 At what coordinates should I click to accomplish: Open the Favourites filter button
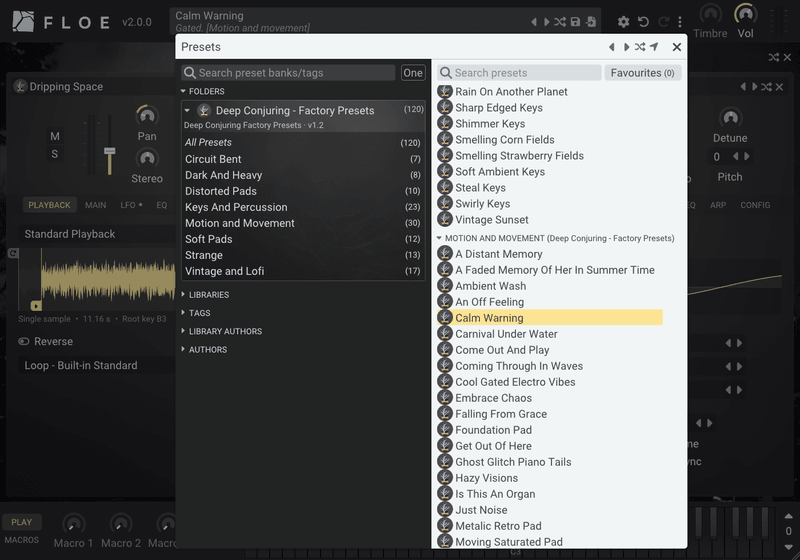(x=642, y=73)
